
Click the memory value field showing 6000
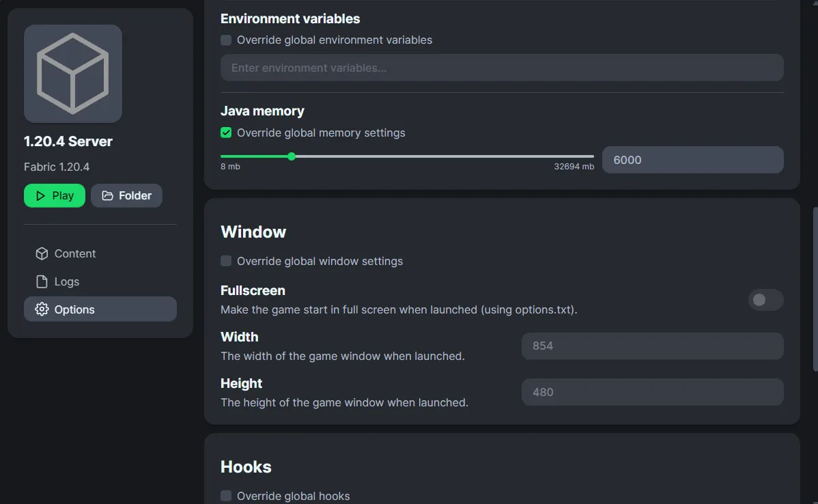692,160
